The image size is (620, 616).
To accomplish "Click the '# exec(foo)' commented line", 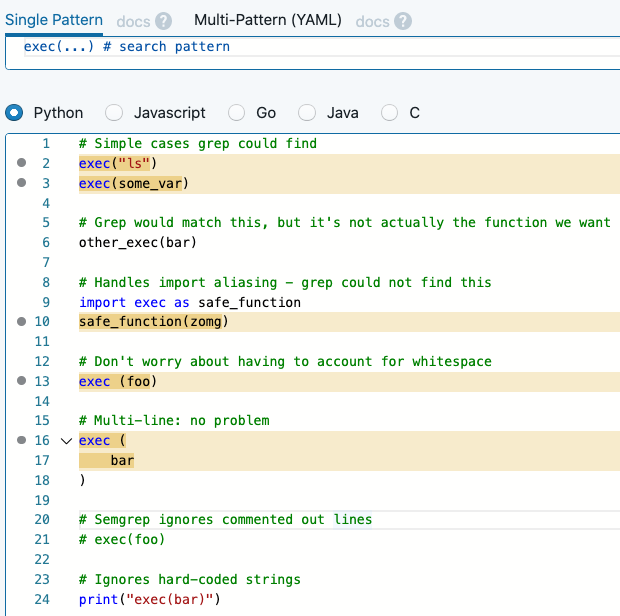I will [122, 539].
